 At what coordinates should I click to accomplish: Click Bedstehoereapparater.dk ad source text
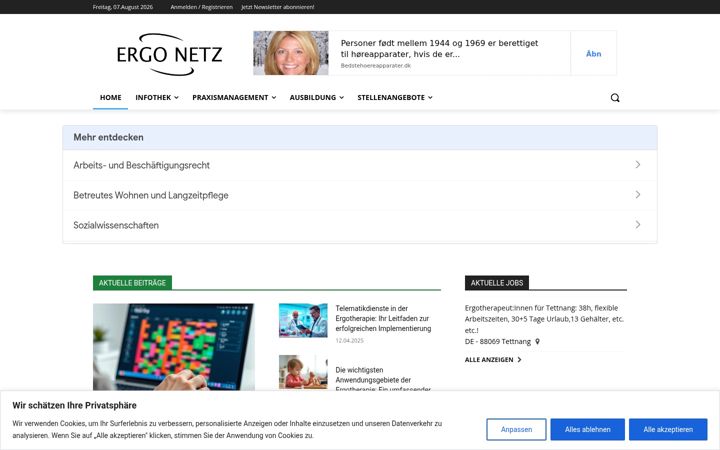point(376,66)
